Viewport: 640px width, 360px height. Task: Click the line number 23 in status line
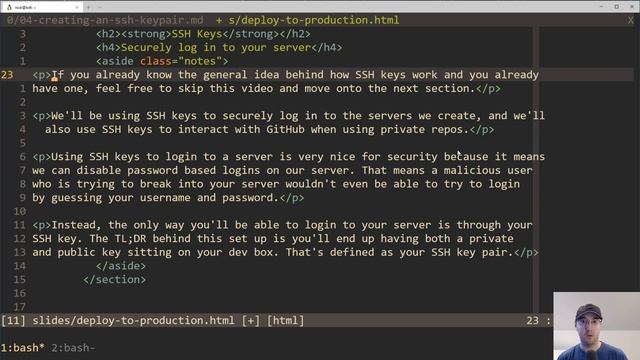pyautogui.click(x=532, y=320)
